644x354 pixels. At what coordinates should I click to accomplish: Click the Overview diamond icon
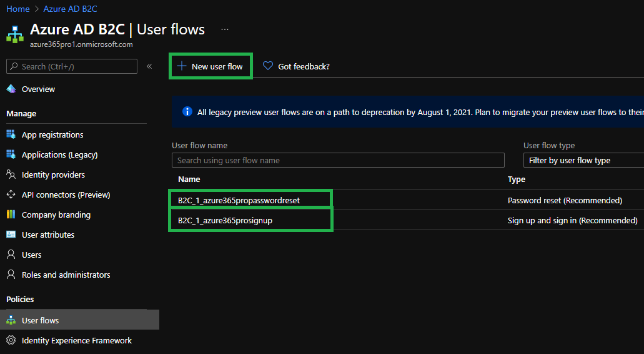click(11, 89)
